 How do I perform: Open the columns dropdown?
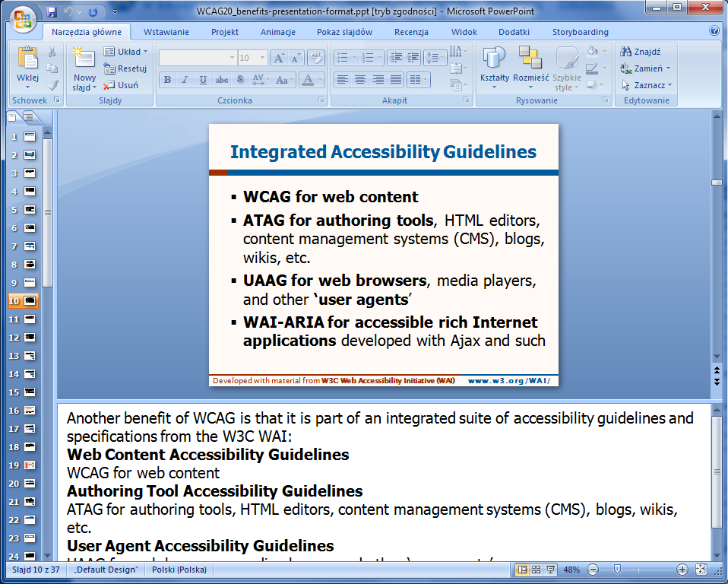[x=418, y=80]
